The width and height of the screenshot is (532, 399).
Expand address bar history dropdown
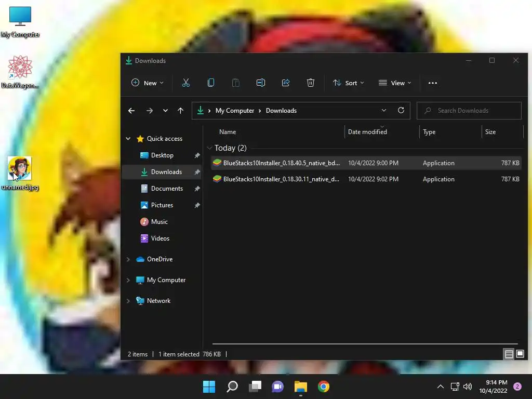[x=384, y=110]
